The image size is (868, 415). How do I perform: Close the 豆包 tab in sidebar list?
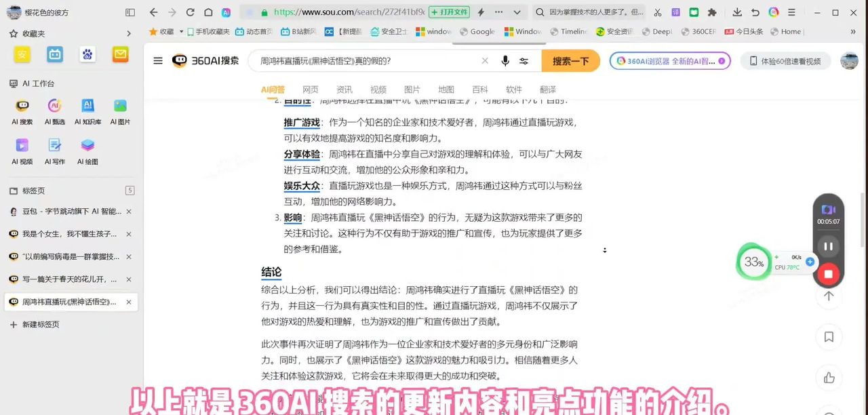[x=128, y=211]
